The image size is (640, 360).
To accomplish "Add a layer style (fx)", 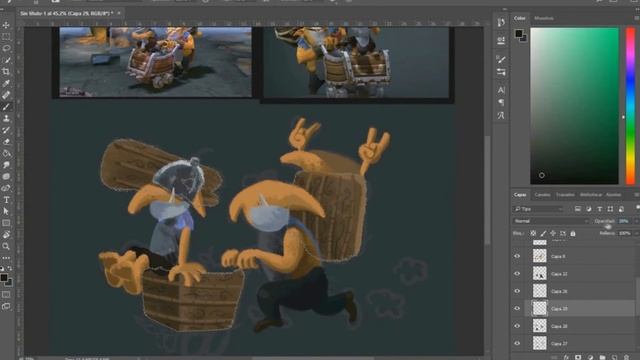I will pos(566,357).
